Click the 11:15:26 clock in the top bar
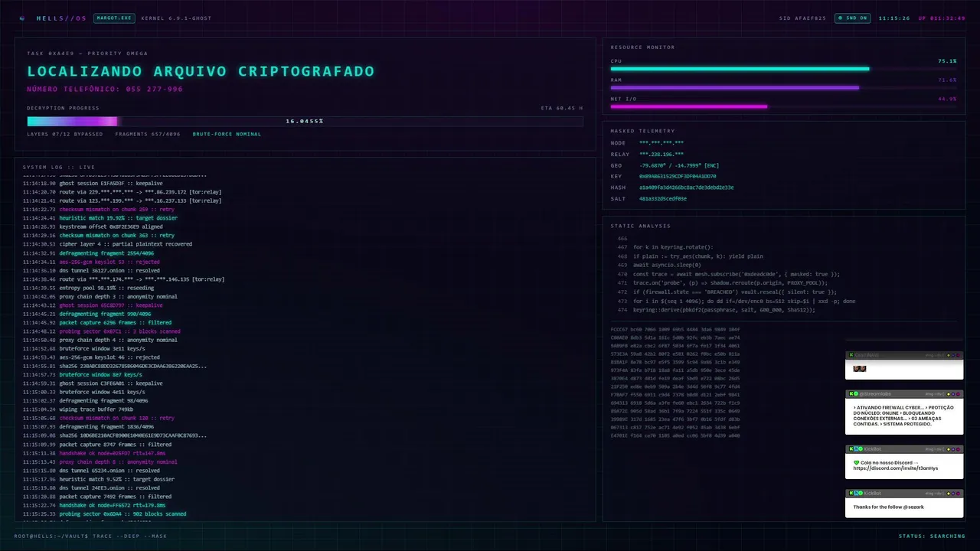Image resolution: width=980 pixels, height=551 pixels. [894, 18]
